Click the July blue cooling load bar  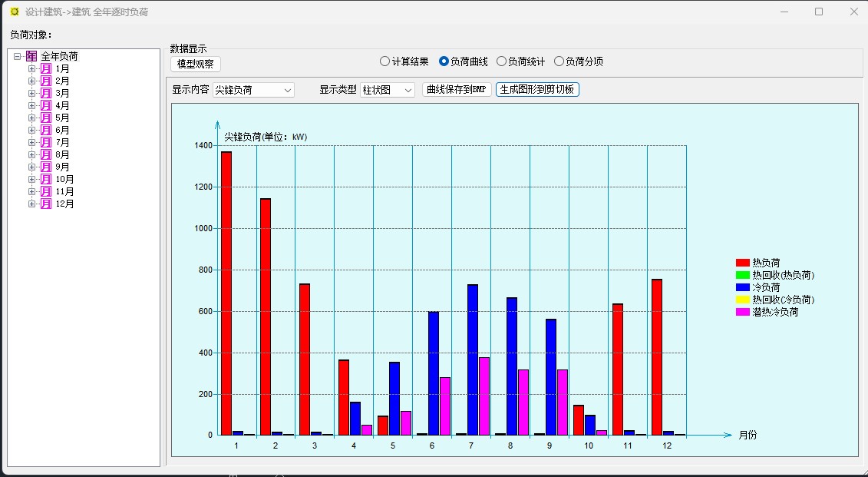[x=472, y=359]
